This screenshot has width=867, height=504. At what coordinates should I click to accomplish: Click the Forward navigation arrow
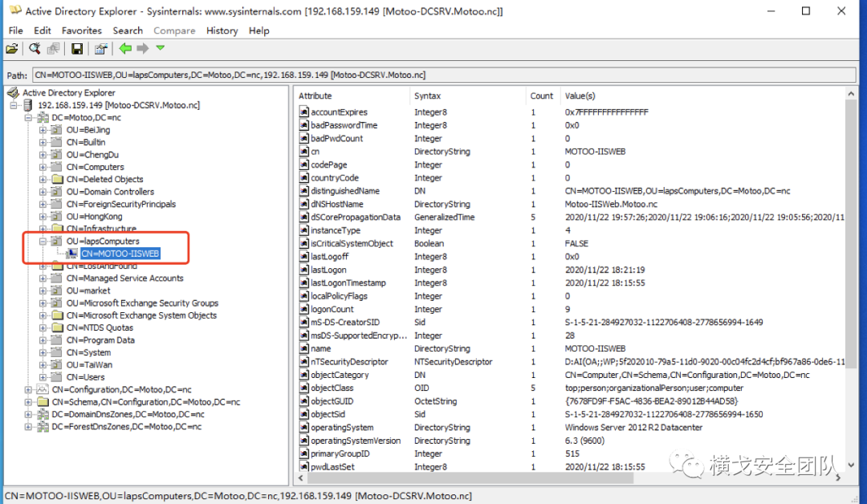pyautogui.click(x=143, y=48)
